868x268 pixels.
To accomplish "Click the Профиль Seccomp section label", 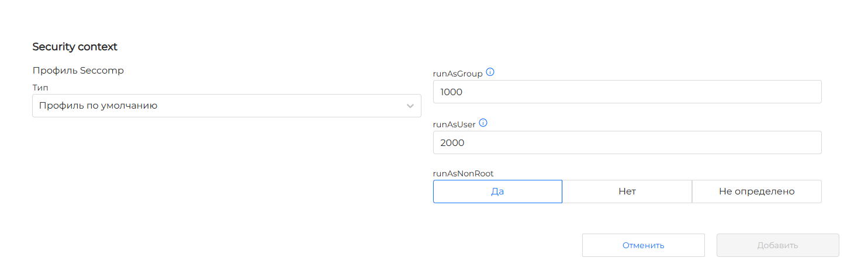I will [78, 71].
